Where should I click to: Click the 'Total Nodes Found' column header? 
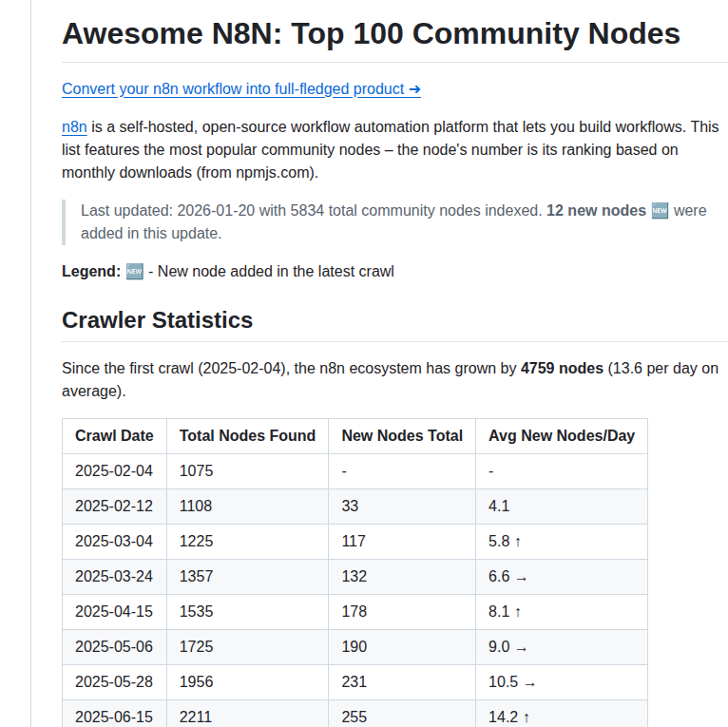click(x=247, y=436)
